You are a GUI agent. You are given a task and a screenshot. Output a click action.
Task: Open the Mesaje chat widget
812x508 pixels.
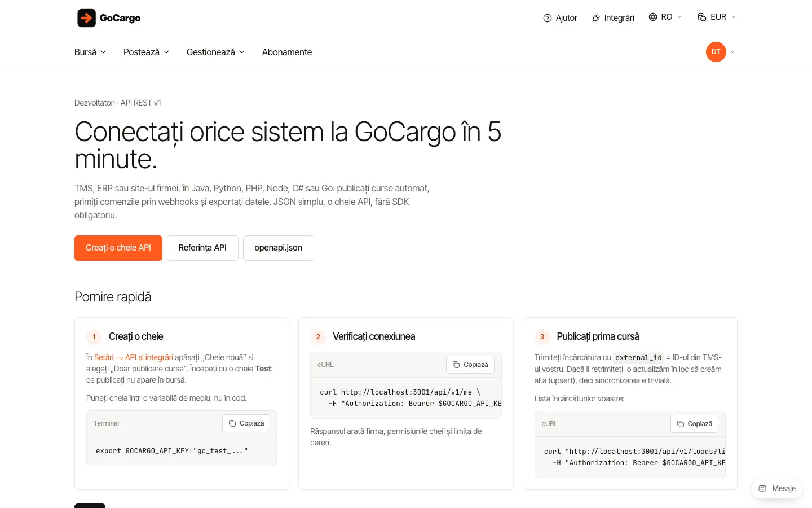pos(776,489)
